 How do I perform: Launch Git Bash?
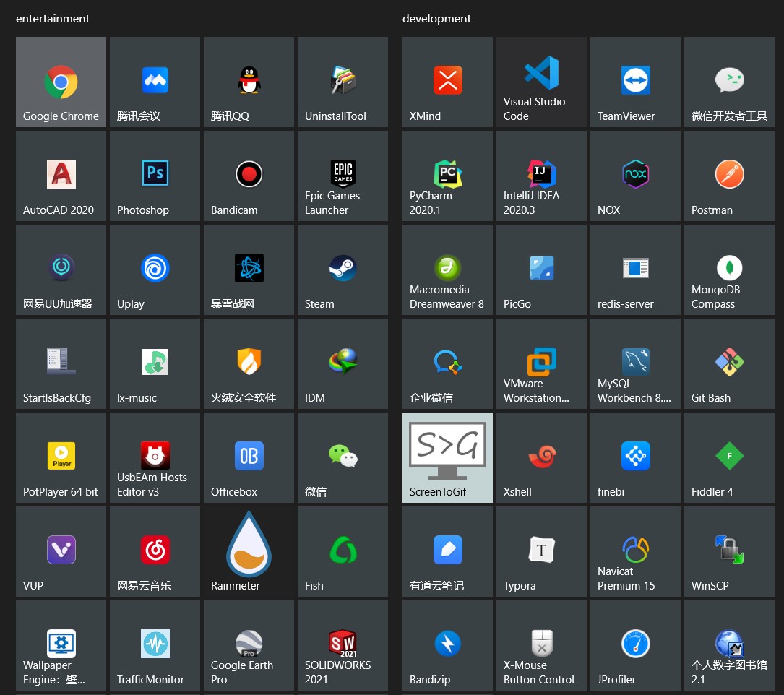(x=729, y=363)
